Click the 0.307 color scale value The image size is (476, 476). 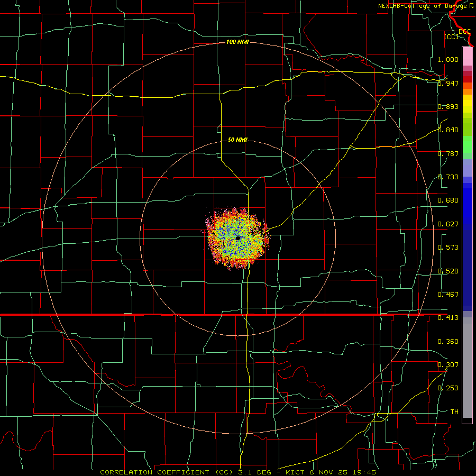pos(448,364)
